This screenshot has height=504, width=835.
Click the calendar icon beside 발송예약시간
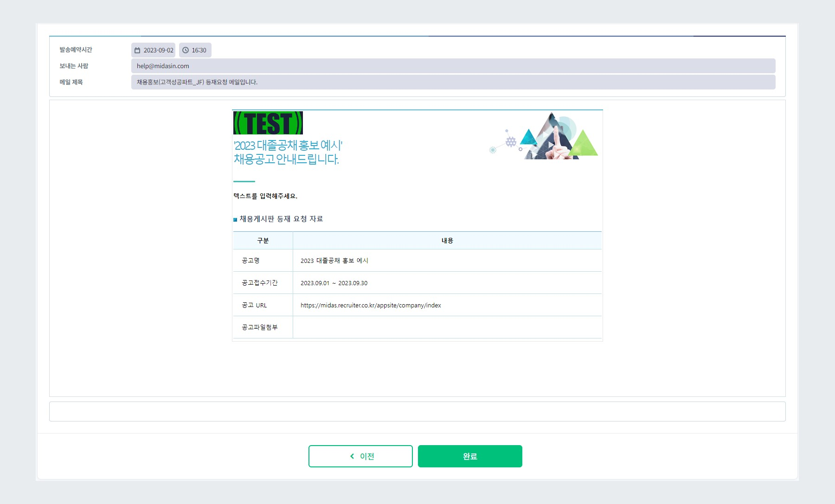coord(137,50)
